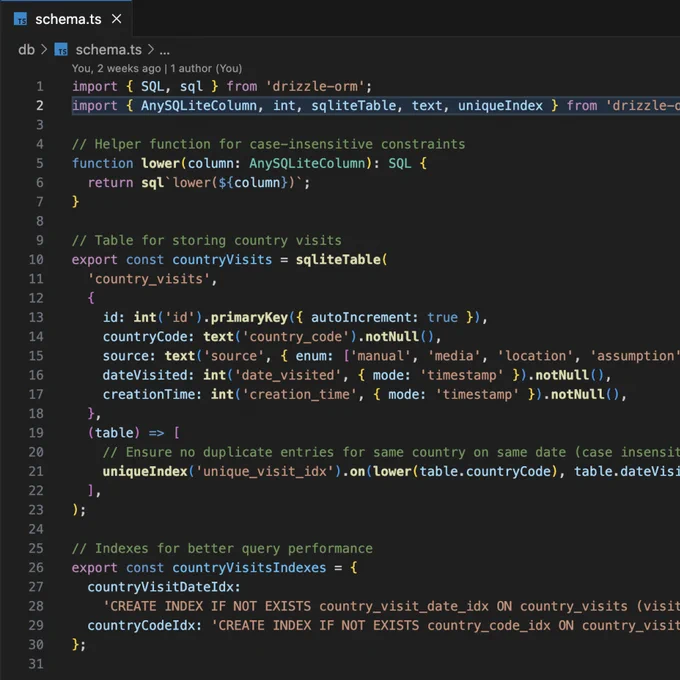Click 'country_code_idx' on line 29
Screen dimensions: 680x680
489,625
